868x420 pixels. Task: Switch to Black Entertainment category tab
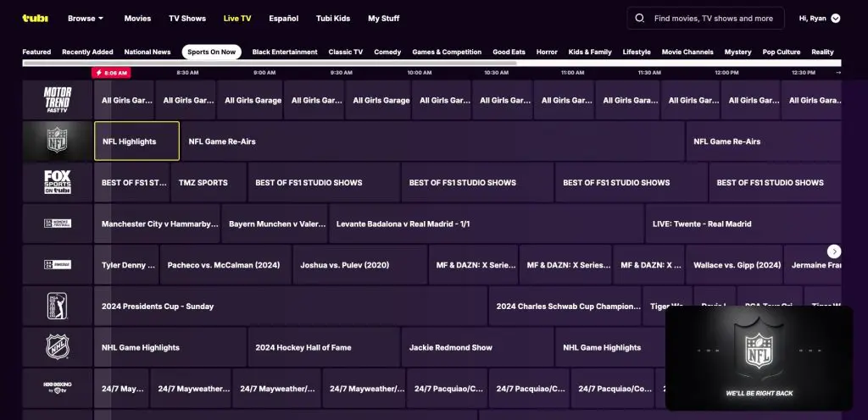[285, 52]
